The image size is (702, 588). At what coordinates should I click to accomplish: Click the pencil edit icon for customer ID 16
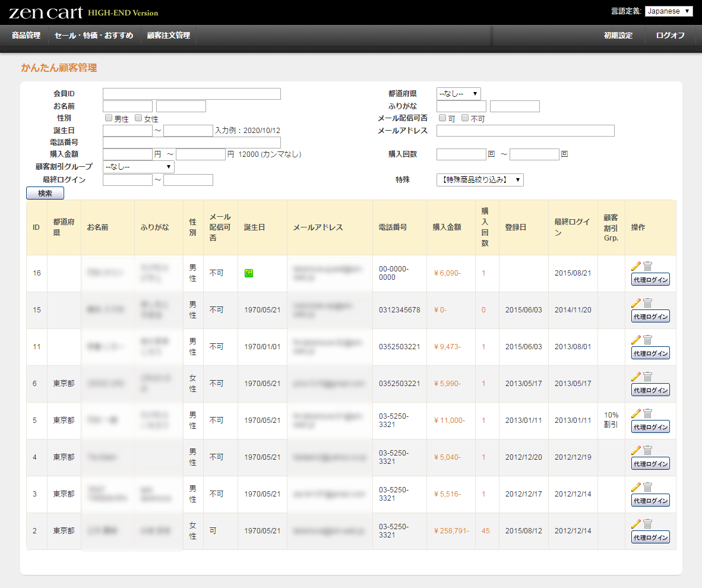tap(635, 267)
